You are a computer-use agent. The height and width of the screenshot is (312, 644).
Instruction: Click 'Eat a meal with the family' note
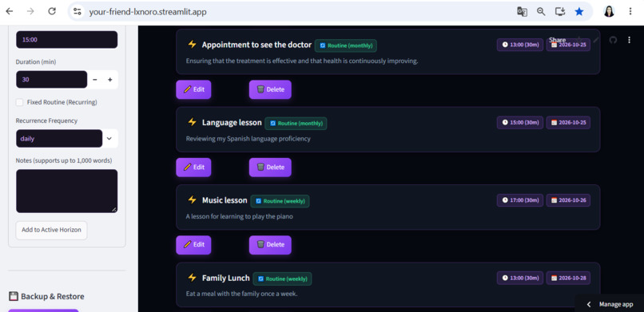tap(241, 294)
